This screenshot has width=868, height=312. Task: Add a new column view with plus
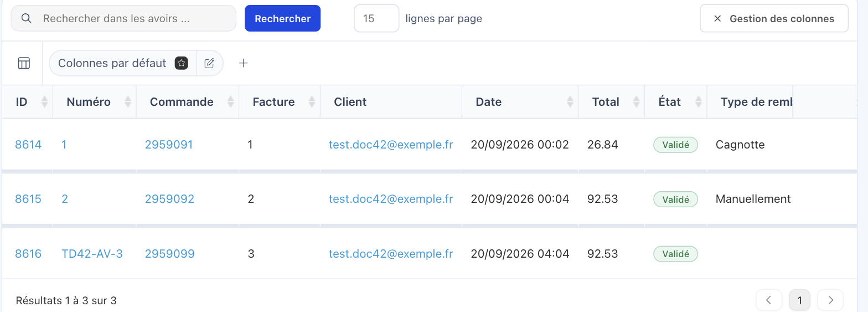243,63
